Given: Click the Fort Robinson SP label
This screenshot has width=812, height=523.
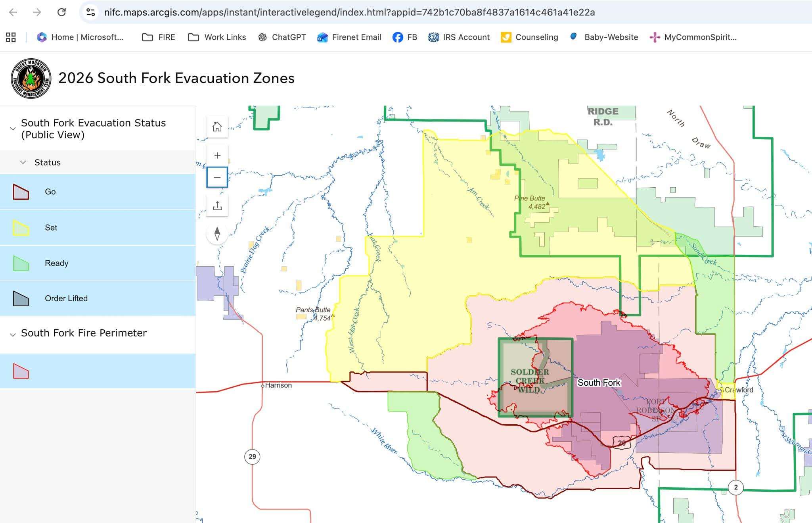Looking at the screenshot, I should point(656,410).
